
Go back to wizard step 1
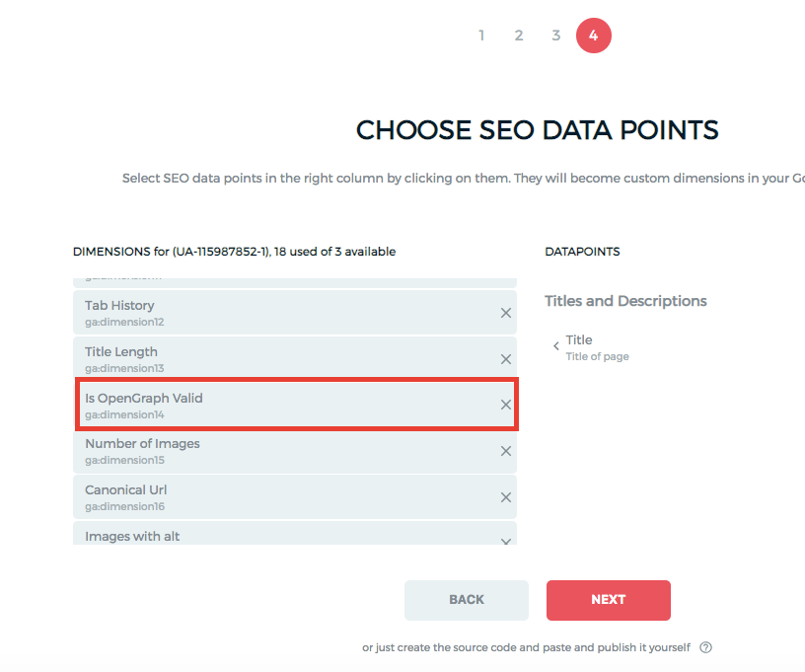pyautogui.click(x=481, y=35)
